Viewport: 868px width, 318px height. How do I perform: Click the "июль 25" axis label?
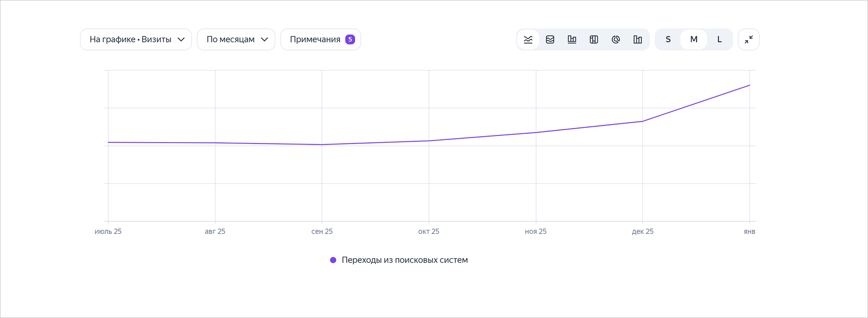tap(108, 232)
